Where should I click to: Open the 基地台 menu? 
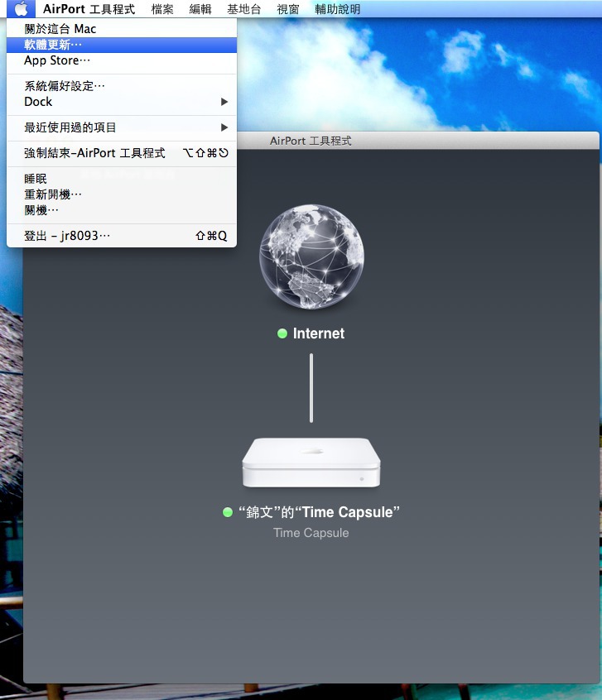coord(244,9)
